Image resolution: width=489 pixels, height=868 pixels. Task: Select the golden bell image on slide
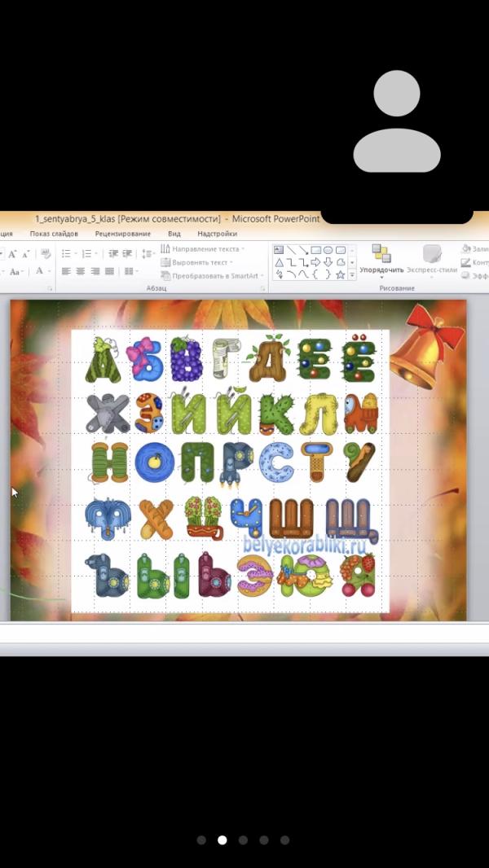pos(425,346)
